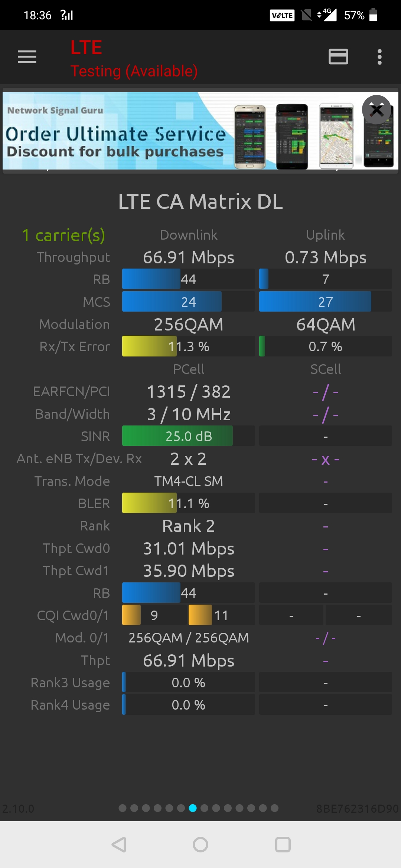Tap the VoLTE status bar indicator
The width and height of the screenshot is (401, 868).
[282, 16]
